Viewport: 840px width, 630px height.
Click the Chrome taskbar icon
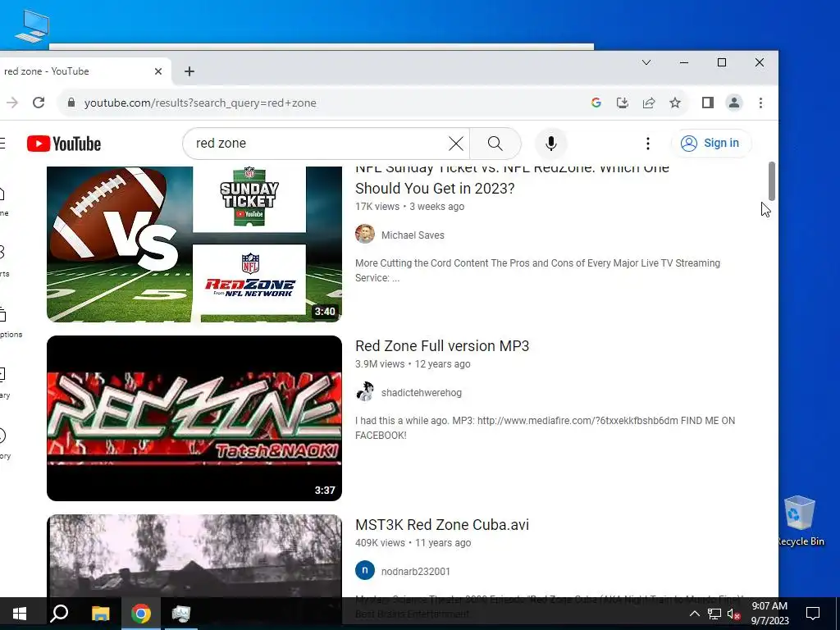click(141, 614)
